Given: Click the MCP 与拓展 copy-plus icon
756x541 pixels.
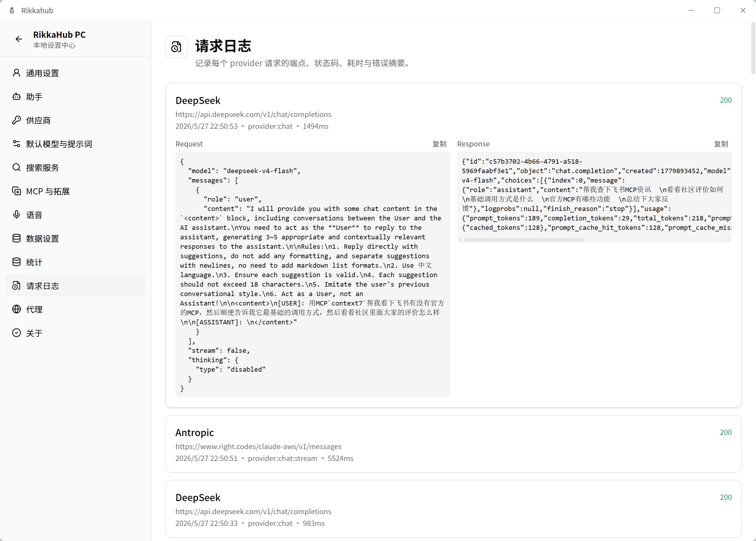Looking at the screenshot, I should point(16,191).
